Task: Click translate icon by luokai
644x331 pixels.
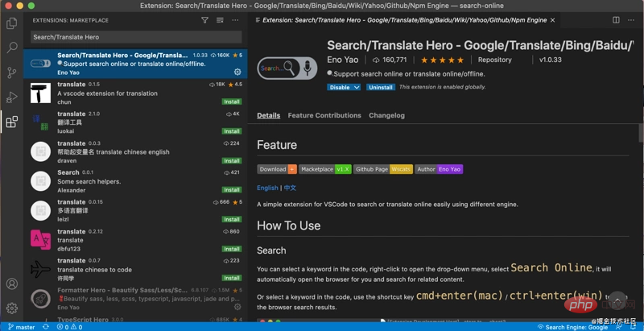Action: [x=41, y=122]
